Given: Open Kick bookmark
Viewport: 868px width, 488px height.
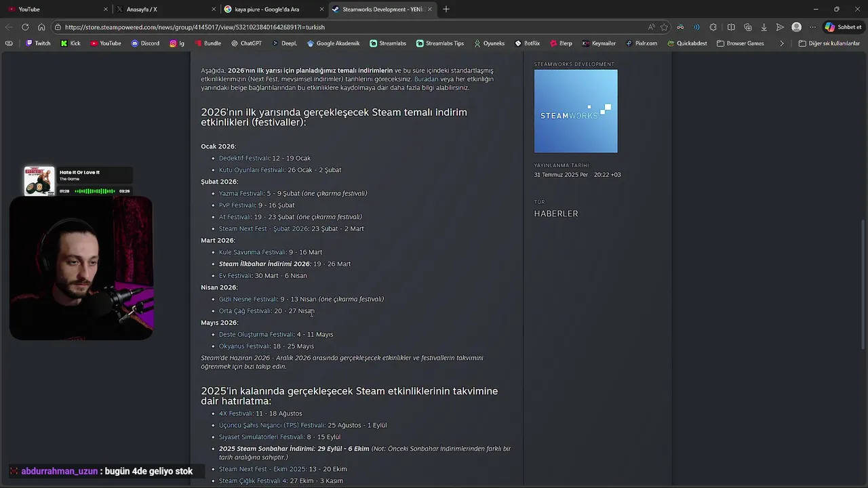Looking at the screenshot, I should click(x=71, y=43).
